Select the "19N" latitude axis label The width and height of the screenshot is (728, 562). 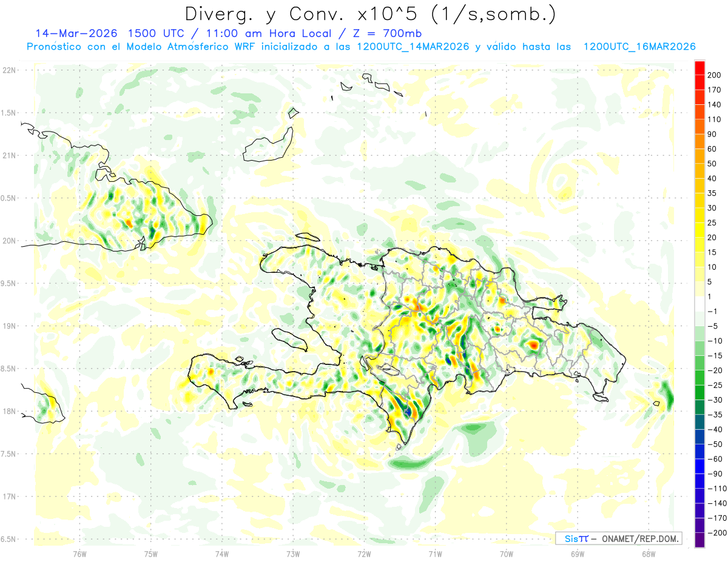coord(9,326)
